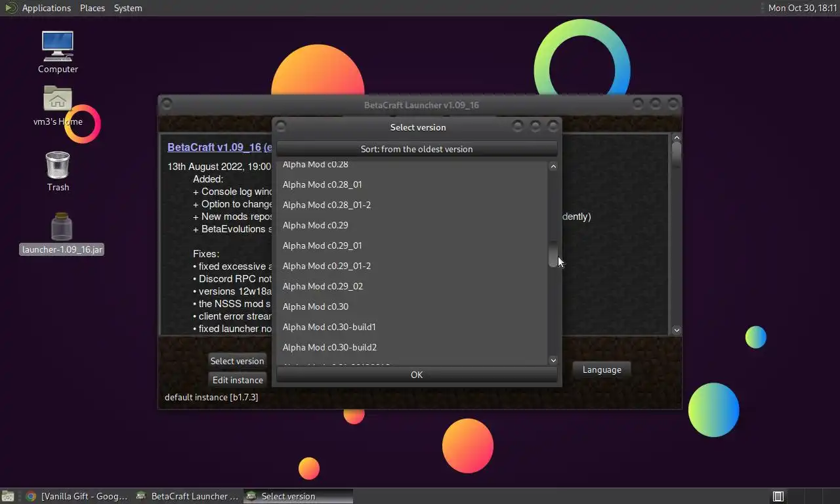Viewport: 840px width, 504px height.
Task: Click the launcher changelog scrollbar down arrow
Action: tap(677, 330)
